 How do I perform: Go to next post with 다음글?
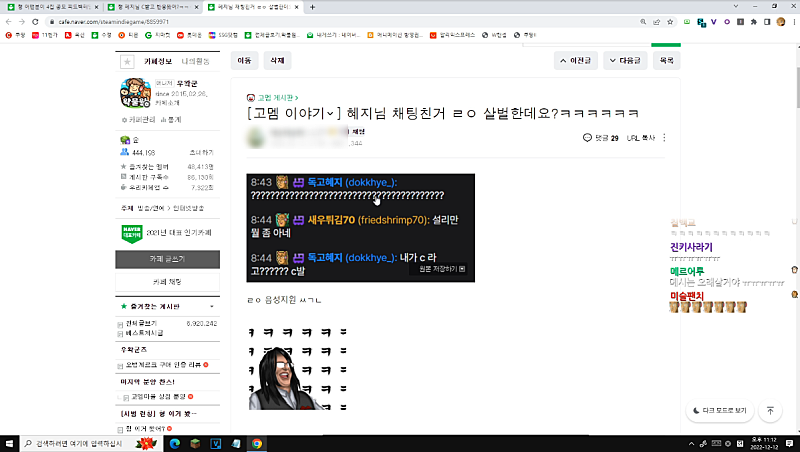pyautogui.click(x=624, y=61)
